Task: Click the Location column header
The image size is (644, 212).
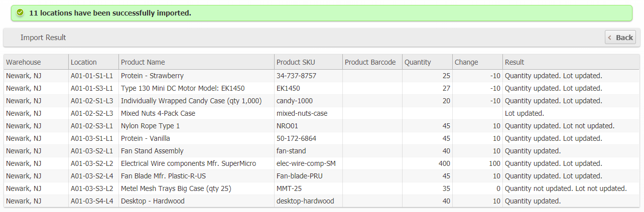Action: click(84, 62)
